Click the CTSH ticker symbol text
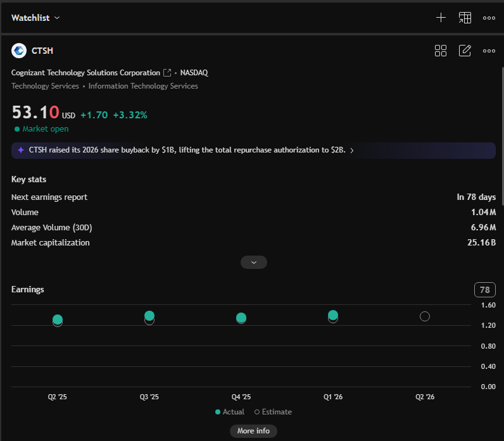The height and width of the screenshot is (441, 504). (42, 51)
